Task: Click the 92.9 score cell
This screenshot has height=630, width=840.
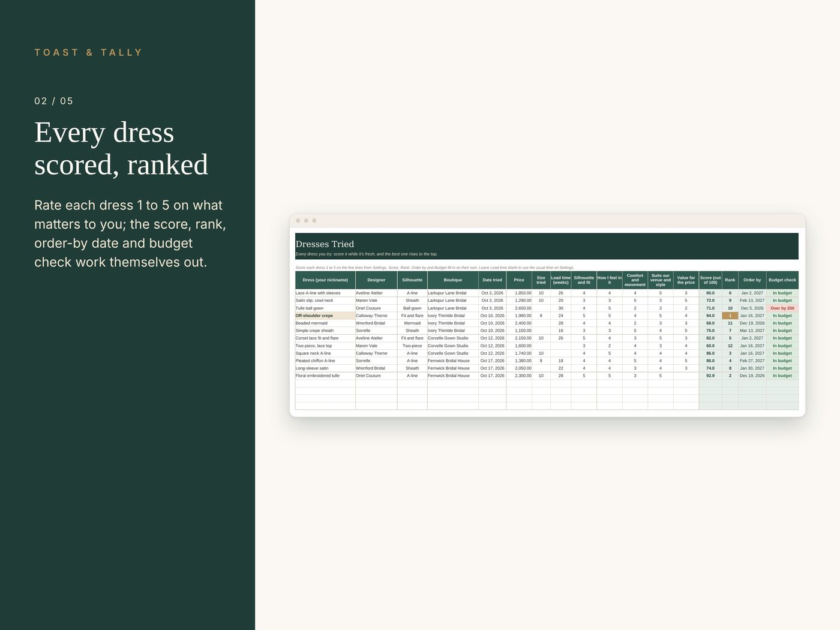Action: (710, 376)
